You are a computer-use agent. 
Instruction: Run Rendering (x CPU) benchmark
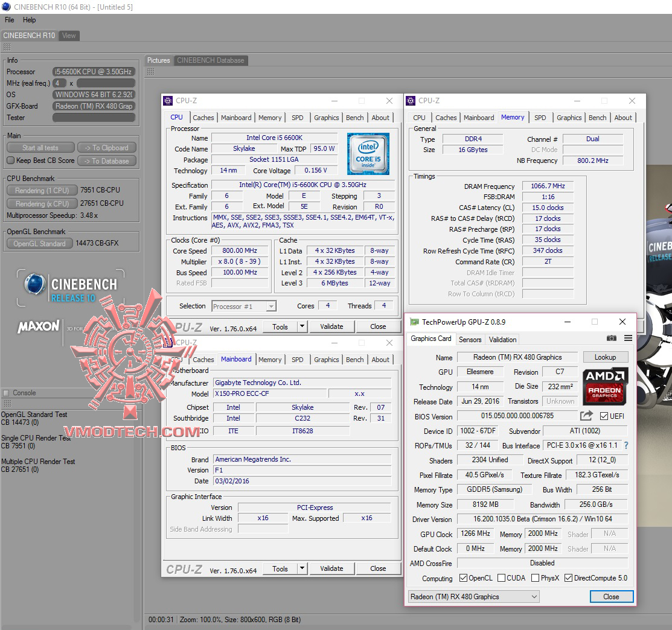pos(42,203)
